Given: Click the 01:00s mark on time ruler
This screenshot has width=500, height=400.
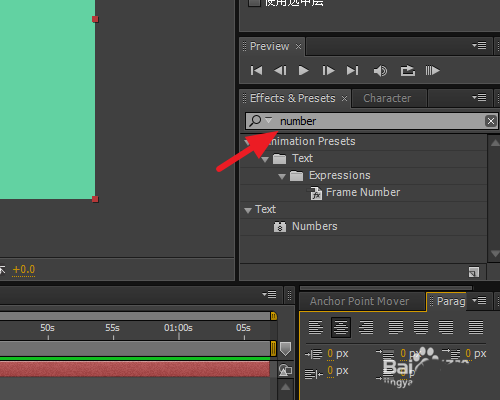Looking at the screenshot, I should tap(178, 328).
